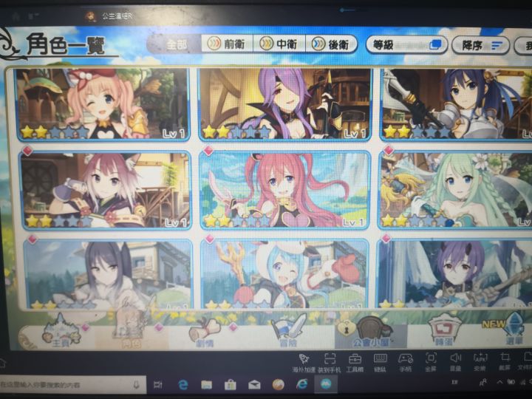Open 公會小屋 guild house in bottom menu
Image resolution: width=532 pixels, height=399 pixels.
(x=370, y=332)
